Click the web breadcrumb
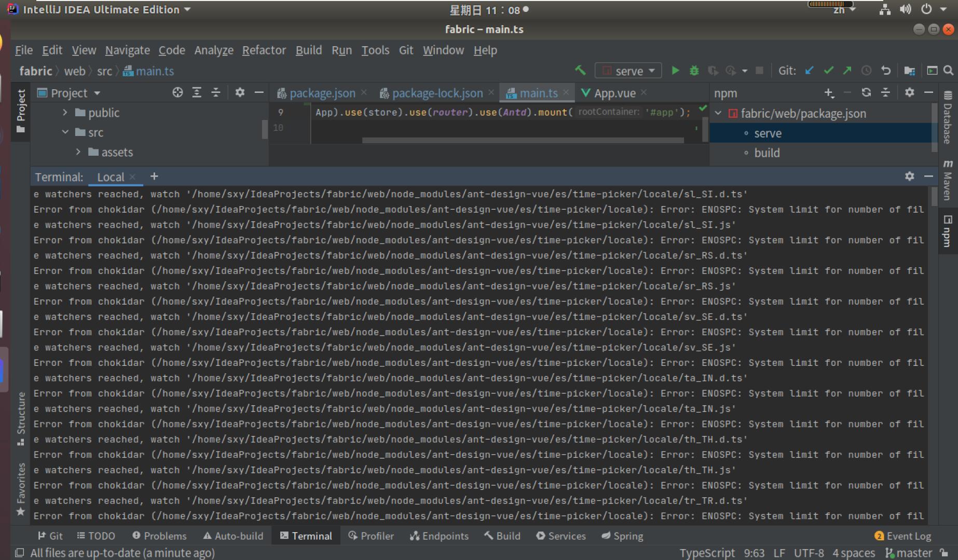The width and height of the screenshot is (958, 560). click(75, 71)
